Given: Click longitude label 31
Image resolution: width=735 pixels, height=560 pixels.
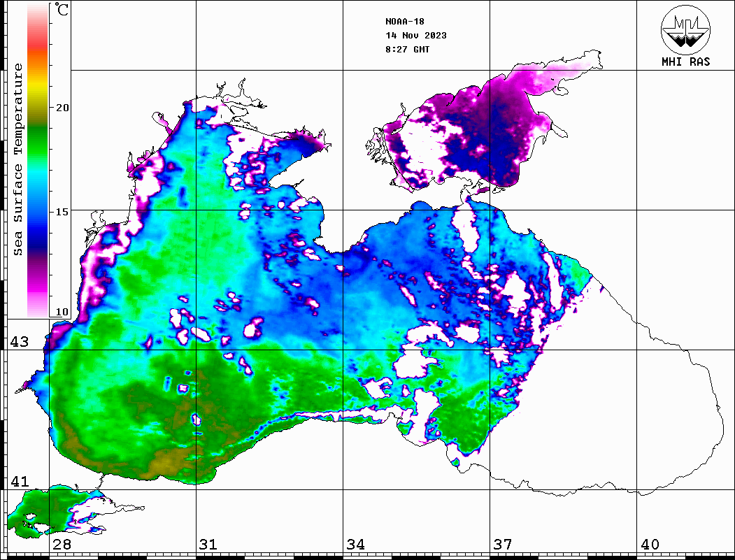Looking at the screenshot, I should pos(208,545).
